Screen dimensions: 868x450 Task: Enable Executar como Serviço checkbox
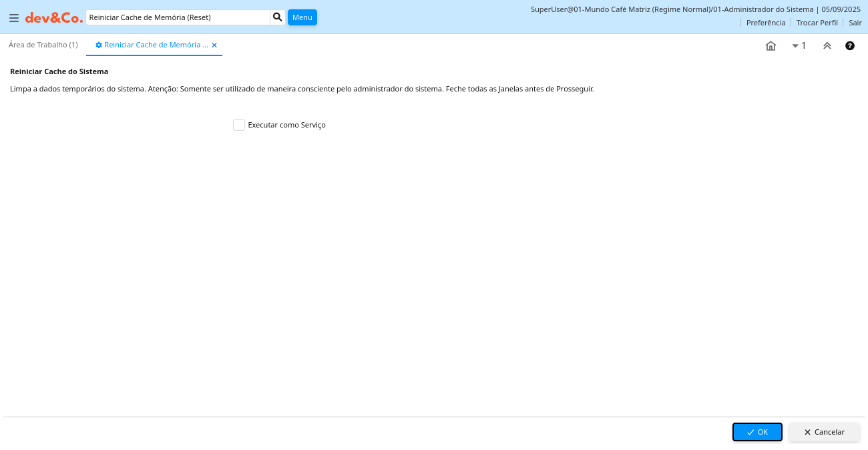239,125
